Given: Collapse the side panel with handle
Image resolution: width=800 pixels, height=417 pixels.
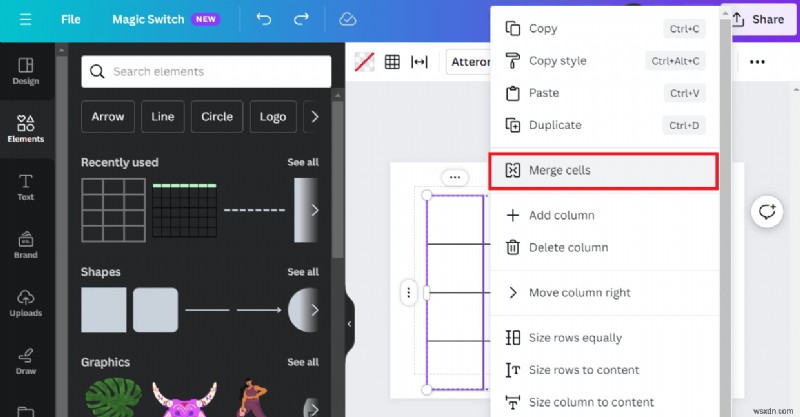Looking at the screenshot, I should 349,324.
